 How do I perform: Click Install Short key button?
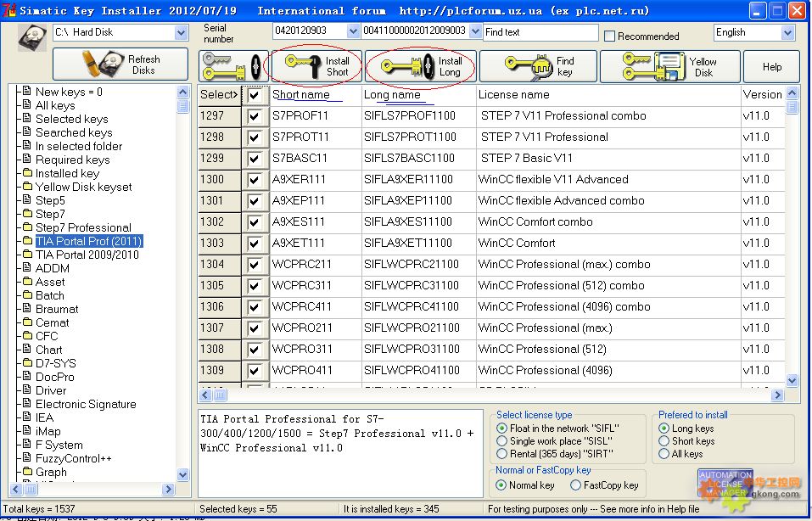316,66
